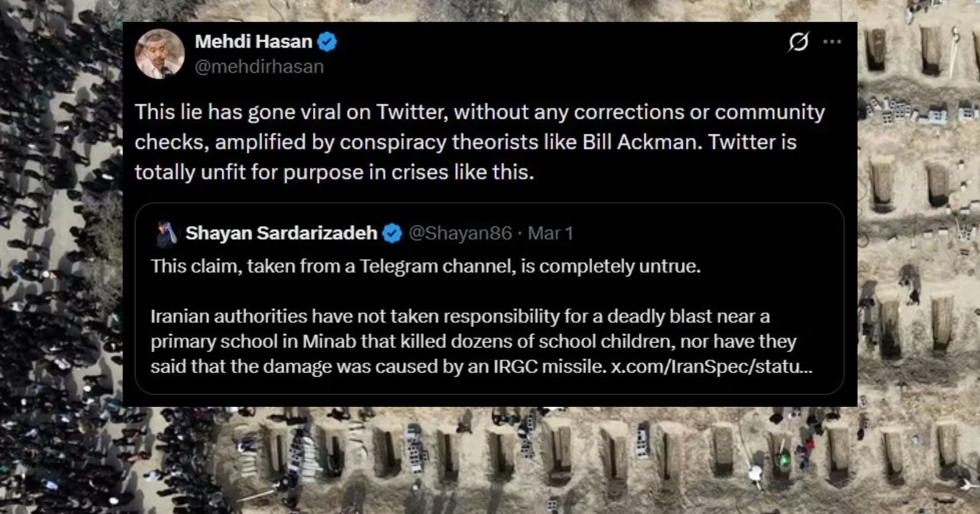Click verified badge beside Shayan Sardarizadeh
980x514 pixels.
click(392, 233)
